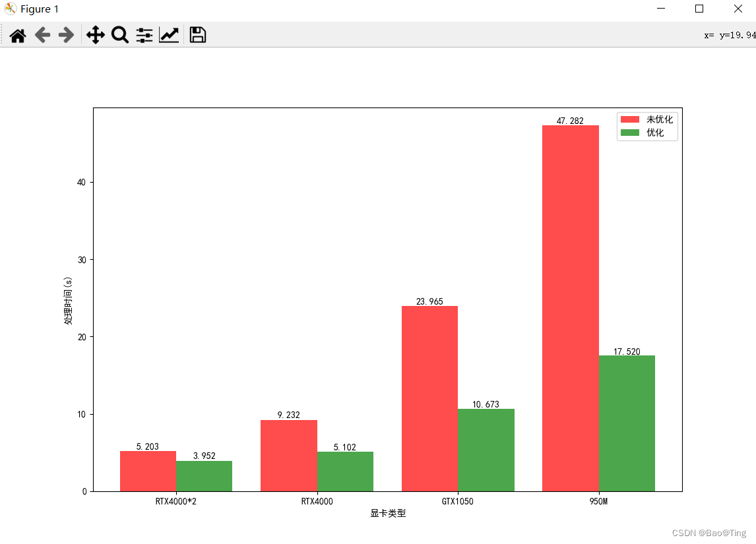The width and height of the screenshot is (756, 544).
Task: Click the y-axis tick label 20
Action: tap(82, 338)
